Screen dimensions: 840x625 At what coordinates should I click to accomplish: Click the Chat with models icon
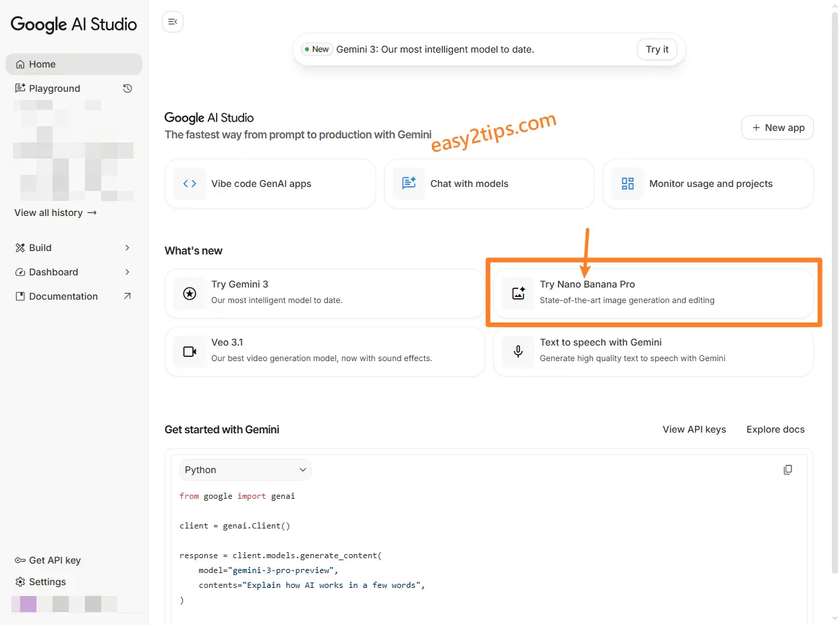[x=408, y=183]
